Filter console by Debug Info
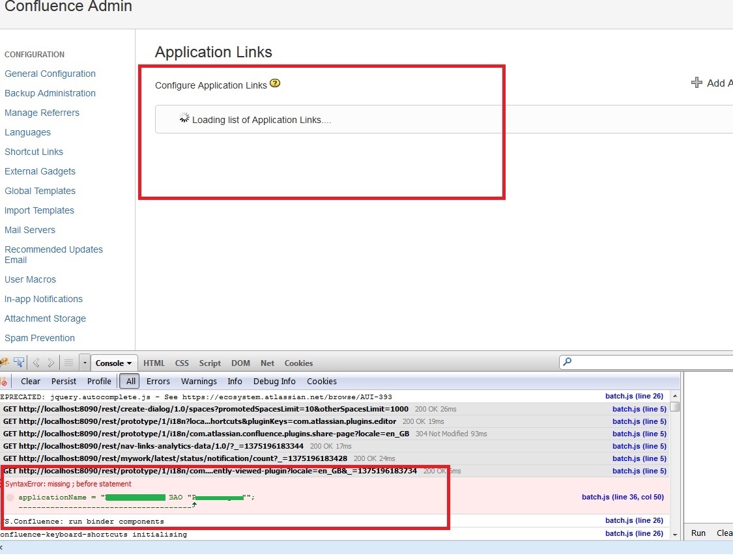 [274, 382]
